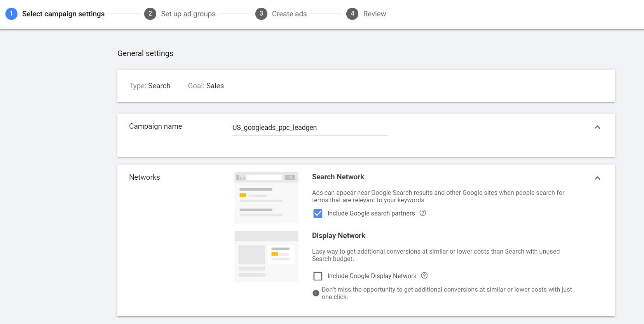Click the Campaign name text field
Screen dimensions: 644x324
tap(310, 128)
